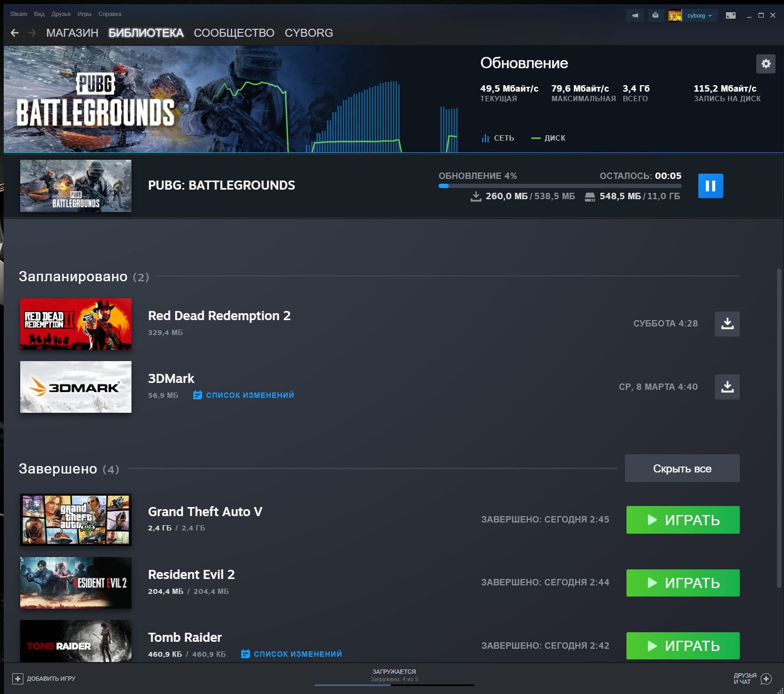784x694 pixels.
Task: Click the Red Dead Redemption 2 title
Action: (x=219, y=316)
